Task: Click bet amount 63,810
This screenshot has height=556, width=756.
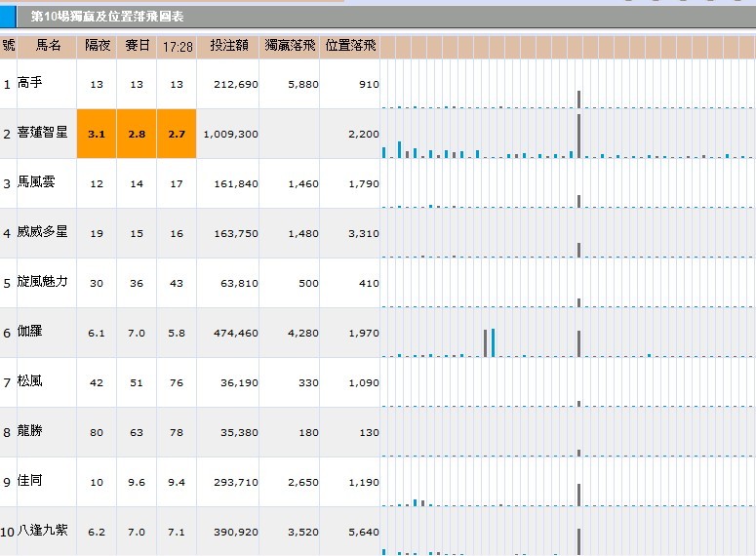Action: point(239,283)
